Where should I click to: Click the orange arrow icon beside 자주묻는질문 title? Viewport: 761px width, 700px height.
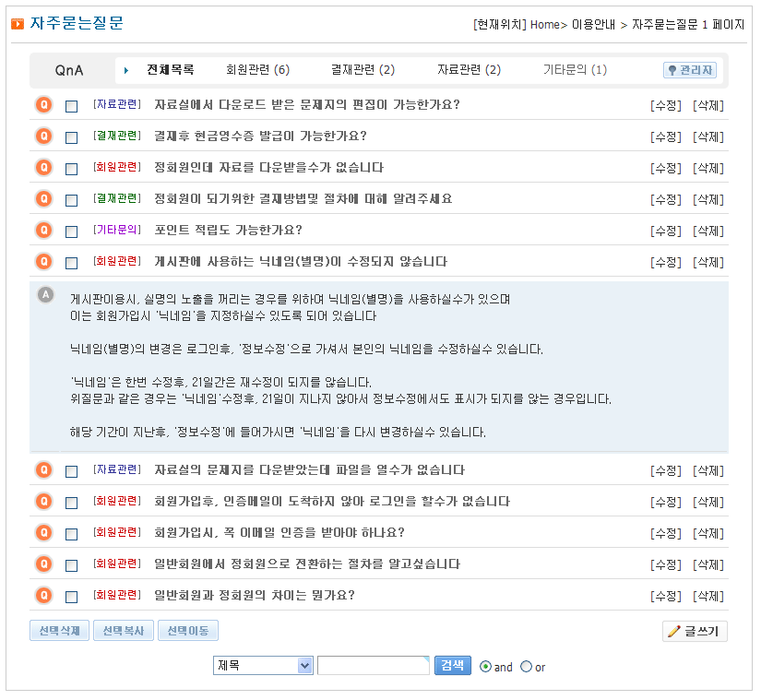pyautogui.click(x=18, y=24)
